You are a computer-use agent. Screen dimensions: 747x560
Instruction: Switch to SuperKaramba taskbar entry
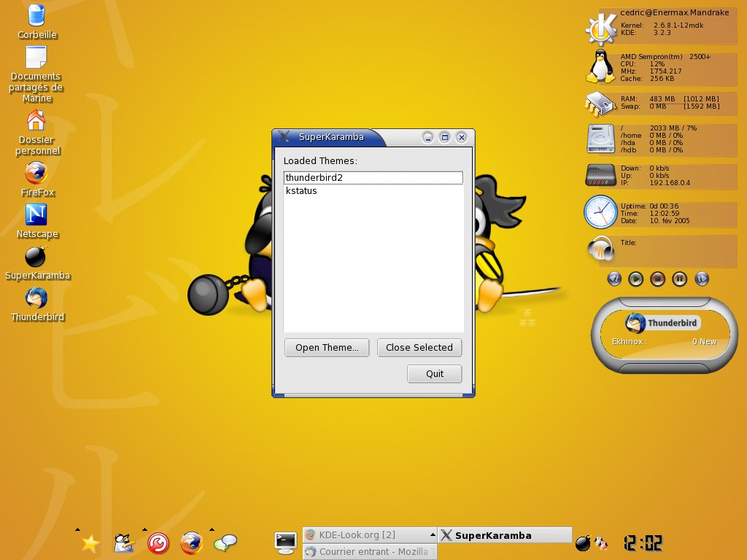505,535
